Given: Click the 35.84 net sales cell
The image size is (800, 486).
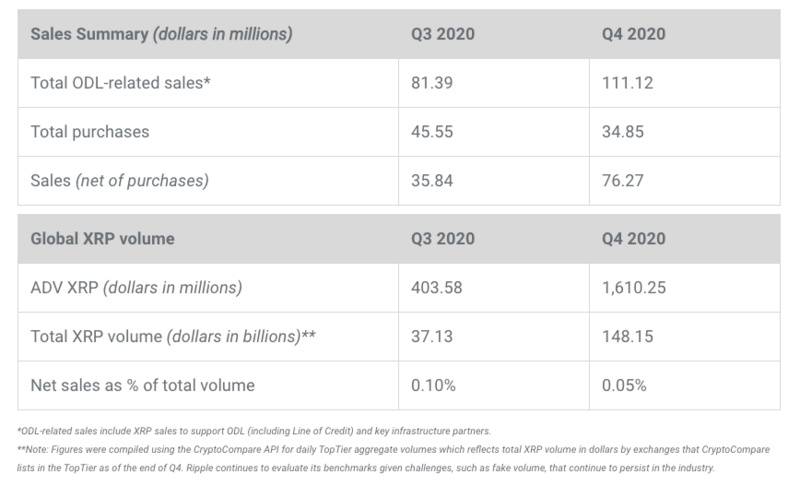Looking at the screenshot, I should 431,180.
